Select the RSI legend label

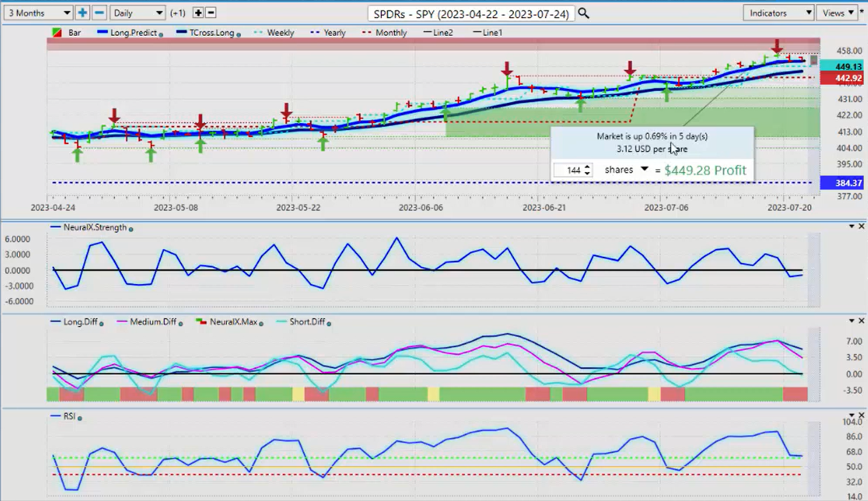pos(70,416)
